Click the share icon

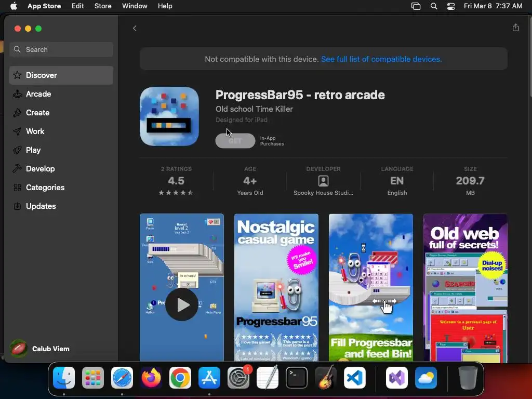pyautogui.click(x=515, y=28)
